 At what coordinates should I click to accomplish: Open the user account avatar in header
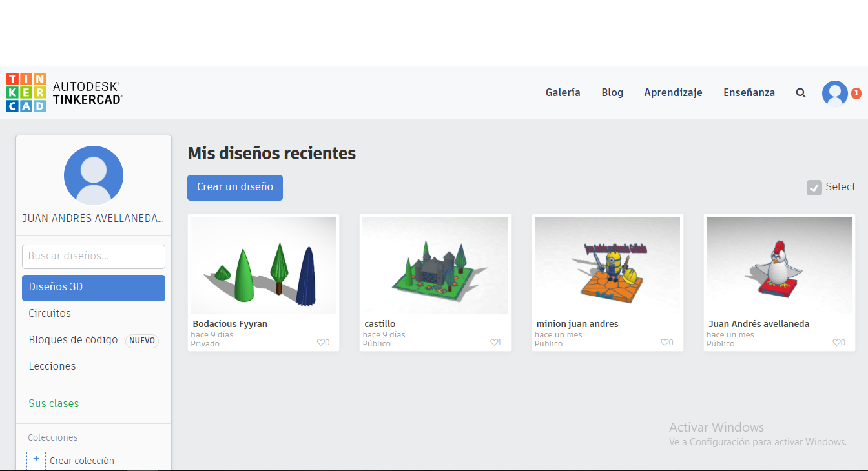coord(834,94)
